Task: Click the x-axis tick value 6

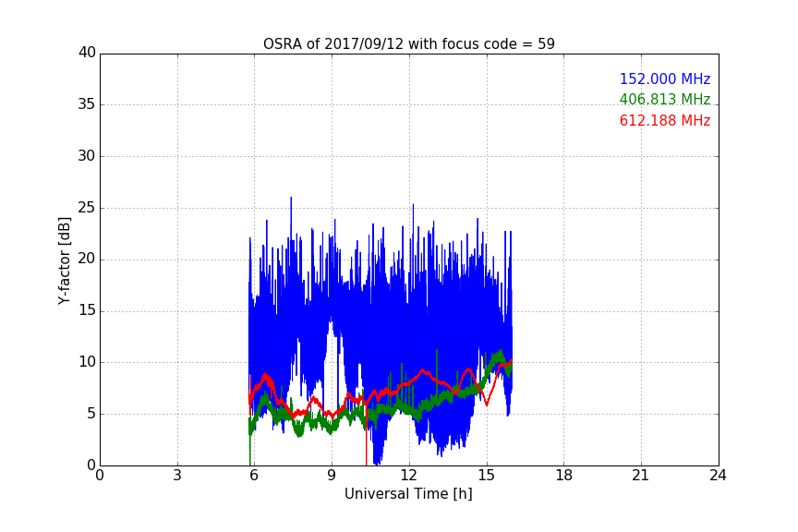Action: pyautogui.click(x=254, y=476)
